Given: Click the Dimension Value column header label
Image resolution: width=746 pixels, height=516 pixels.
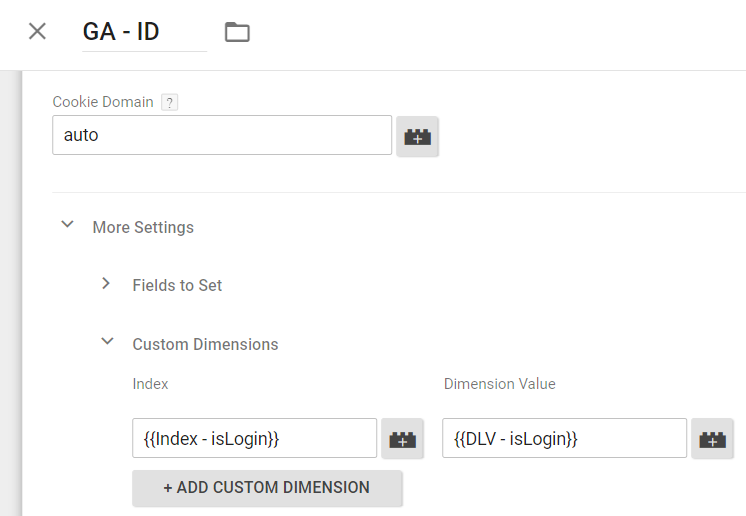Looking at the screenshot, I should [499, 384].
